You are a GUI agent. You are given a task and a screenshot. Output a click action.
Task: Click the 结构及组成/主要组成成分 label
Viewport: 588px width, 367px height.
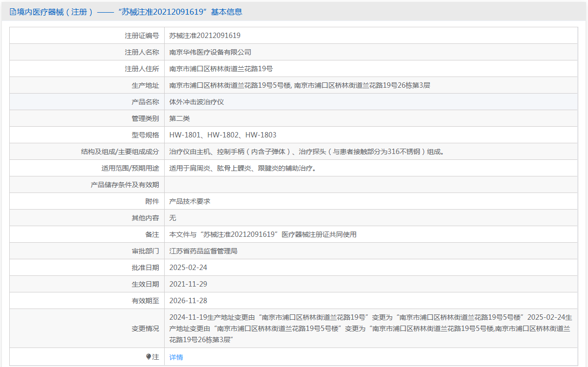(x=120, y=152)
